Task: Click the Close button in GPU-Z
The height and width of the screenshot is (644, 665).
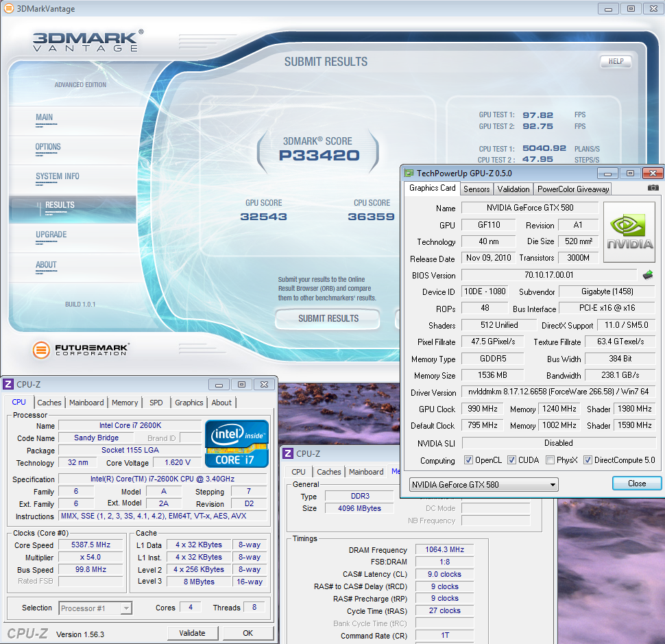Action: (x=637, y=484)
